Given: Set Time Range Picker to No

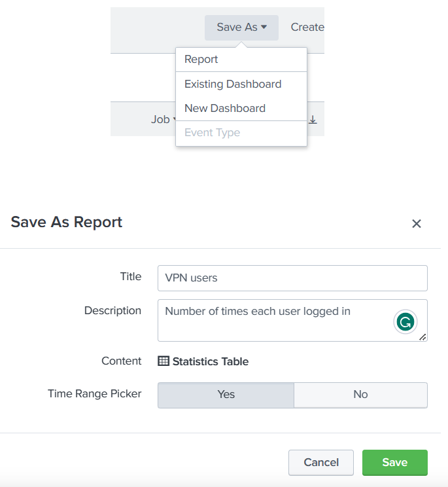Looking at the screenshot, I should 360,395.
